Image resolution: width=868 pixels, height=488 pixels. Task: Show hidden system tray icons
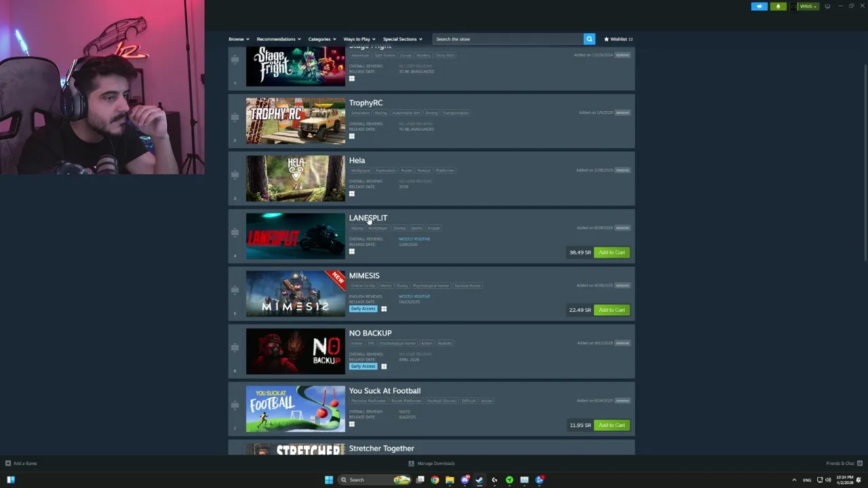click(794, 480)
